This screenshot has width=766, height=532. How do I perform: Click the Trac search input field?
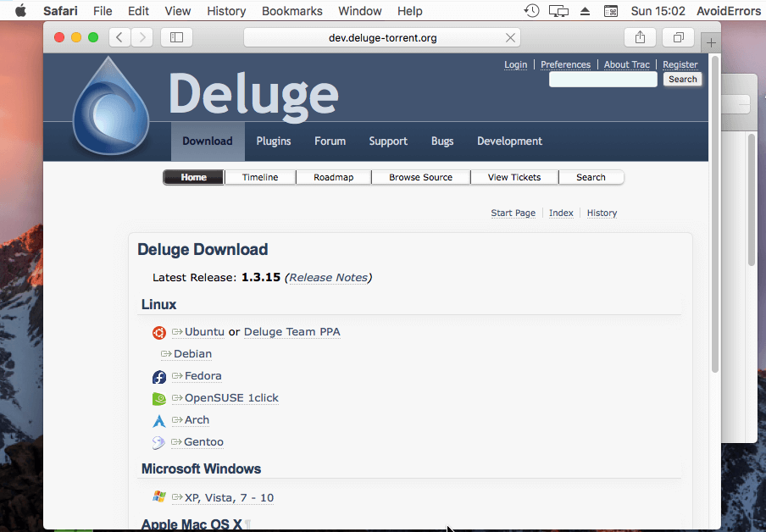[602, 80]
